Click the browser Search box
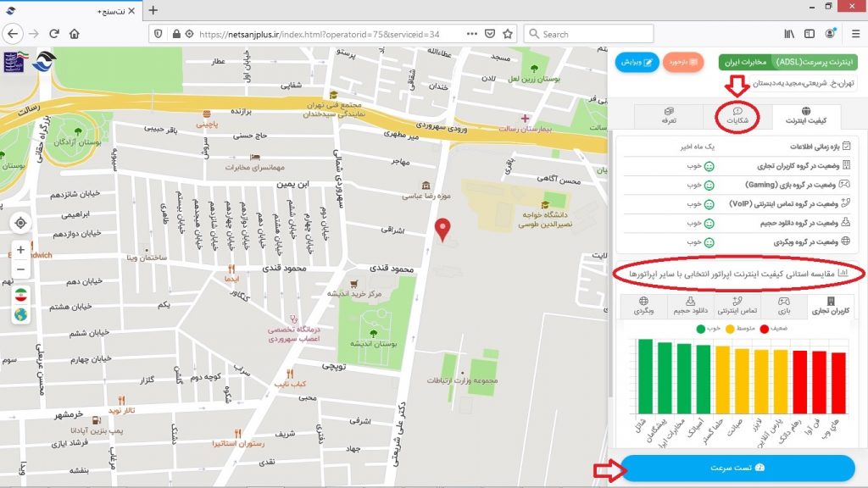 tap(588, 34)
